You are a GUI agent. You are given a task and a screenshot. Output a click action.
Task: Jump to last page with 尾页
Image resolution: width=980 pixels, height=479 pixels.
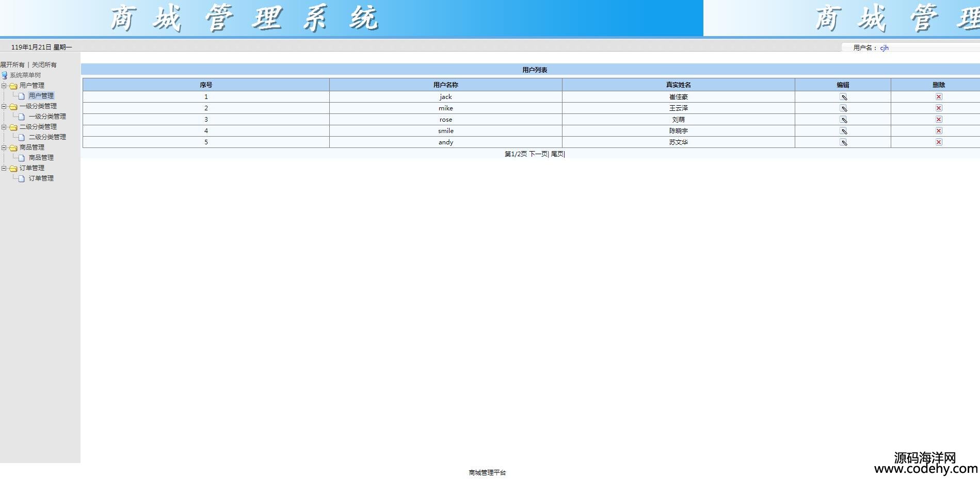tap(557, 154)
